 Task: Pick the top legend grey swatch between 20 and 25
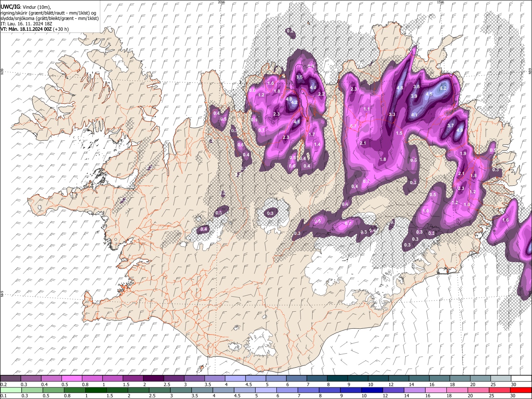coord(480,378)
